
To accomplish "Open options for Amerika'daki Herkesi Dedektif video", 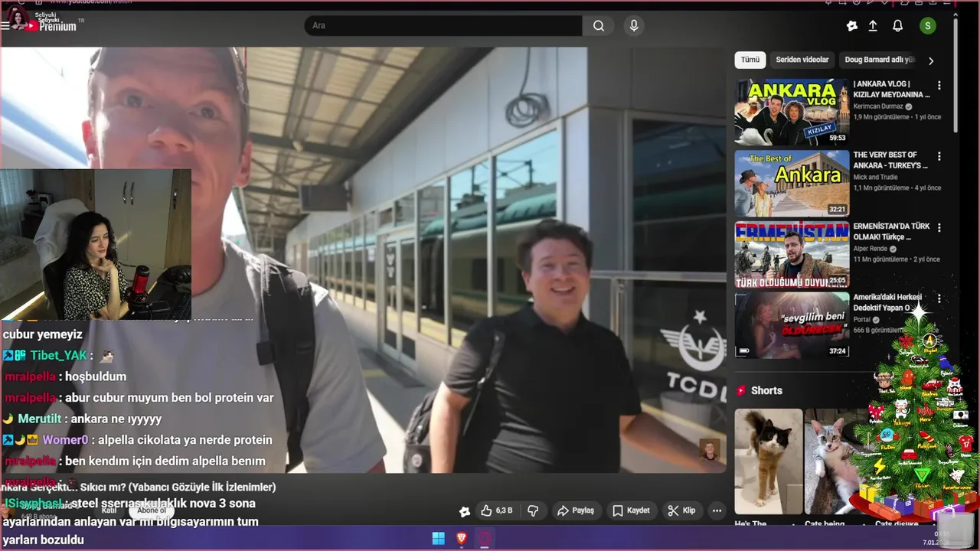I will tap(939, 298).
